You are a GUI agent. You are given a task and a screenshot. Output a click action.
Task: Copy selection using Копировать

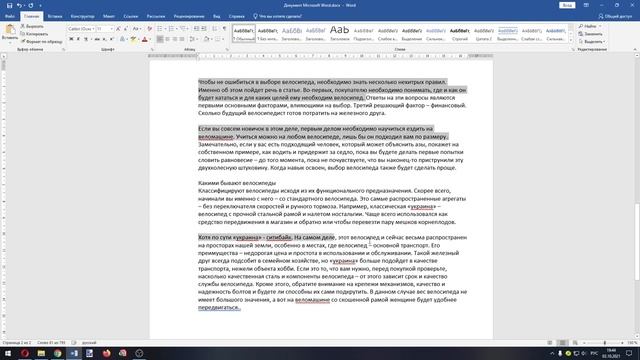34,34
